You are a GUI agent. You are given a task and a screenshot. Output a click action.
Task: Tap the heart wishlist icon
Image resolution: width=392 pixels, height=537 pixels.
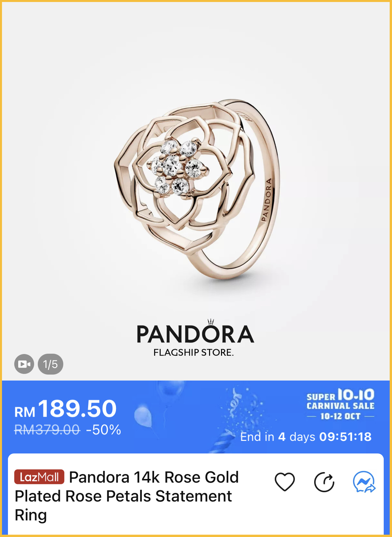(x=285, y=482)
